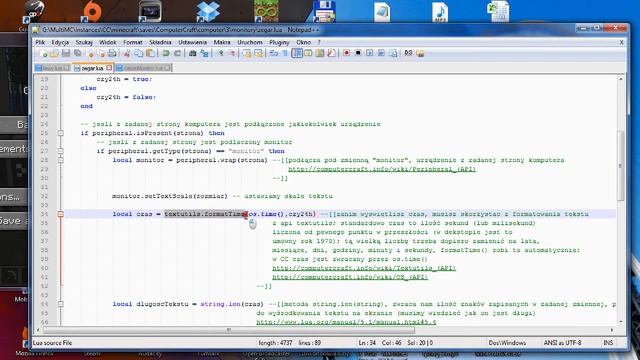This screenshot has width=640, height=360.
Task: Click the Replace toolbar icon
Action: point(204,53)
